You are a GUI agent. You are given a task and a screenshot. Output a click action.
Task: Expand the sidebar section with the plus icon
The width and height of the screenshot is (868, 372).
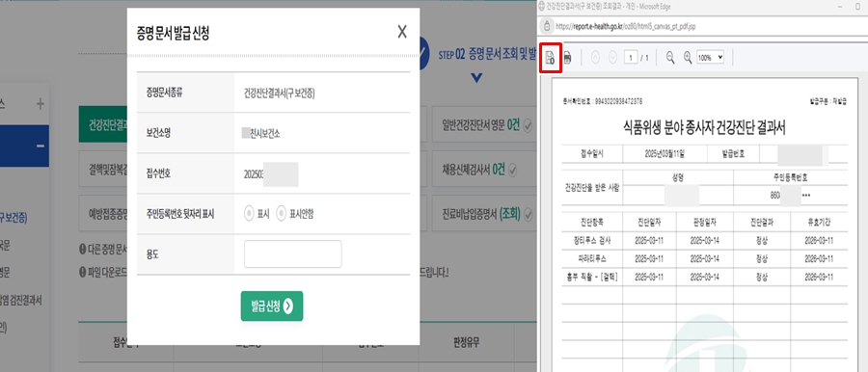(41, 103)
